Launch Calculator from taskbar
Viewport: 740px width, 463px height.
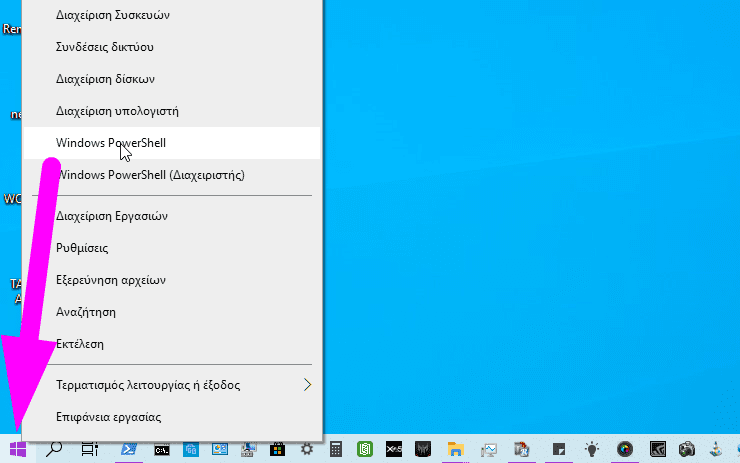pyautogui.click(x=336, y=449)
